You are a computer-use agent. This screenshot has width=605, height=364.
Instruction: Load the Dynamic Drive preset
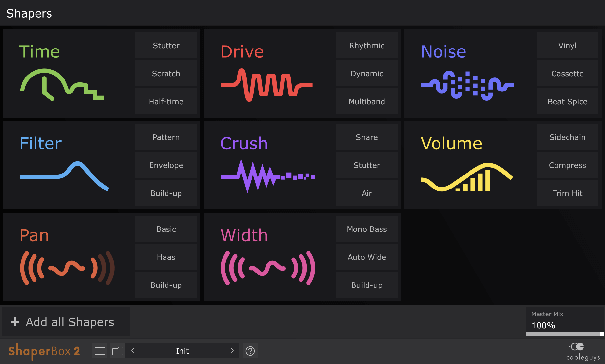point(367,73)
